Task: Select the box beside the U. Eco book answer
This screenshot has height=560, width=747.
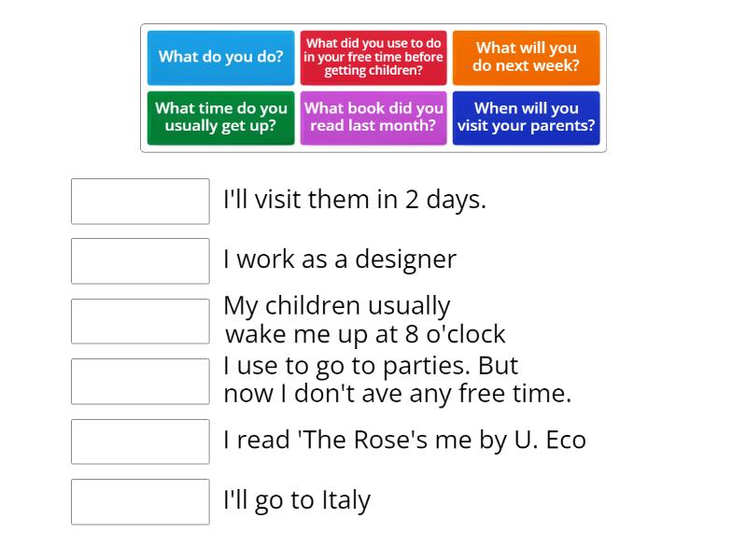Action: pyautogui.click(x=140, y=441)
